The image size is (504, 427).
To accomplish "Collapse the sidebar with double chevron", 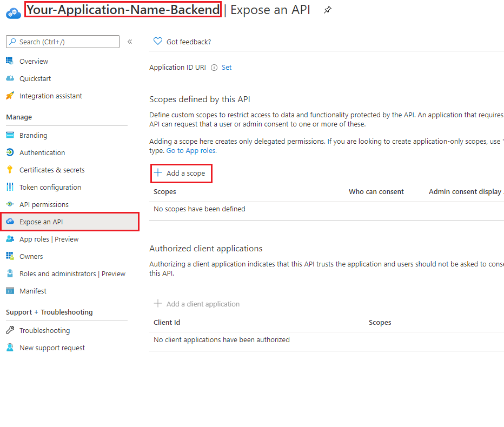I will click(x=130, y=42).
